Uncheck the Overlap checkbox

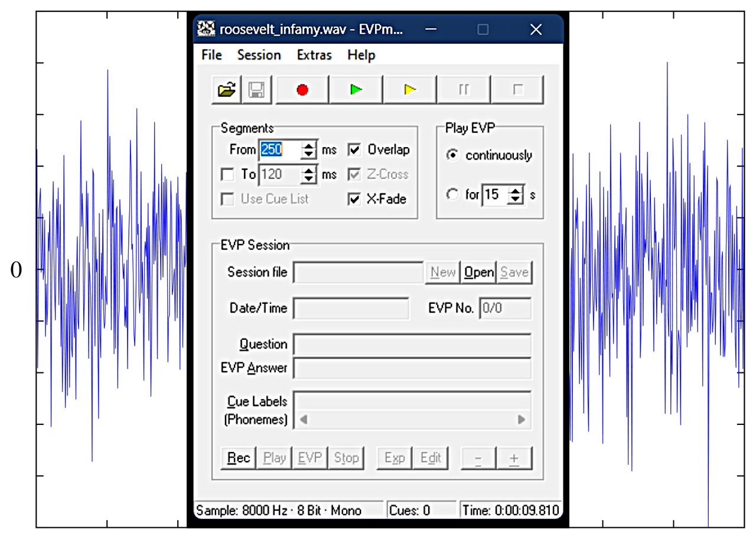[x=354, y=150]
